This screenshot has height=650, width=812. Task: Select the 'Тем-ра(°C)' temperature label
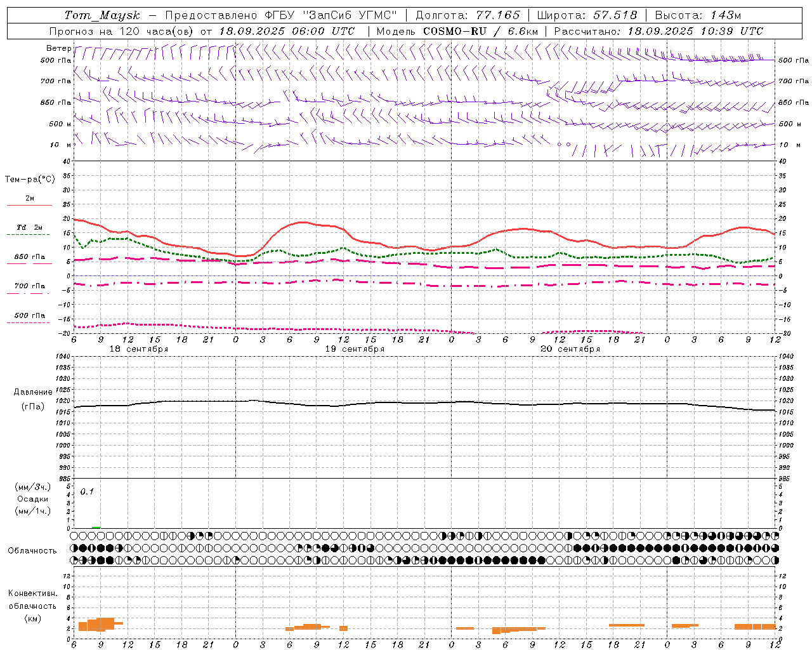[x=30, y=180]
